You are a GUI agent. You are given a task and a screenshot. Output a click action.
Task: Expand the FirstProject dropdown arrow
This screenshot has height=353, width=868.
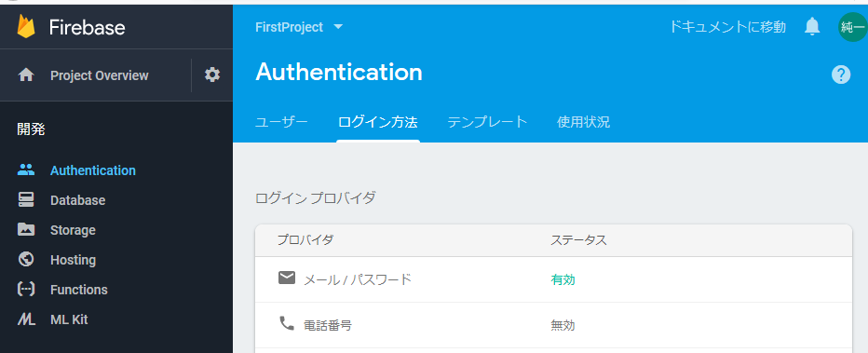(338, 27)
